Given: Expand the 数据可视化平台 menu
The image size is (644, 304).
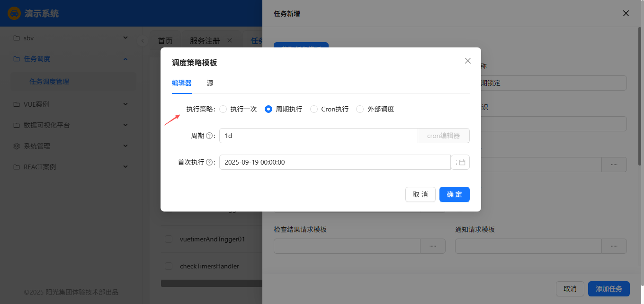Looking at the screenshot, I should 125,125.
